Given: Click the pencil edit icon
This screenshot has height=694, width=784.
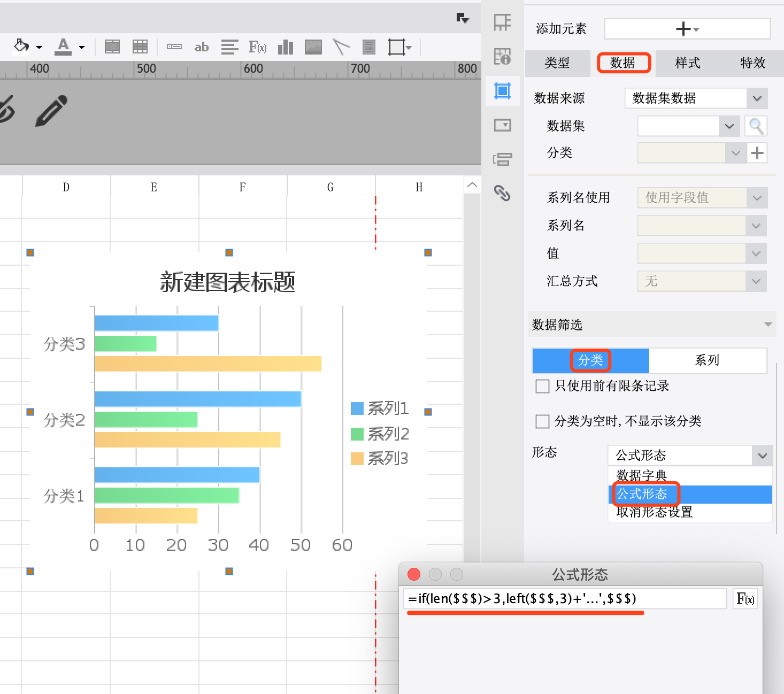Looking at the screenshot, I should (51, 111).
